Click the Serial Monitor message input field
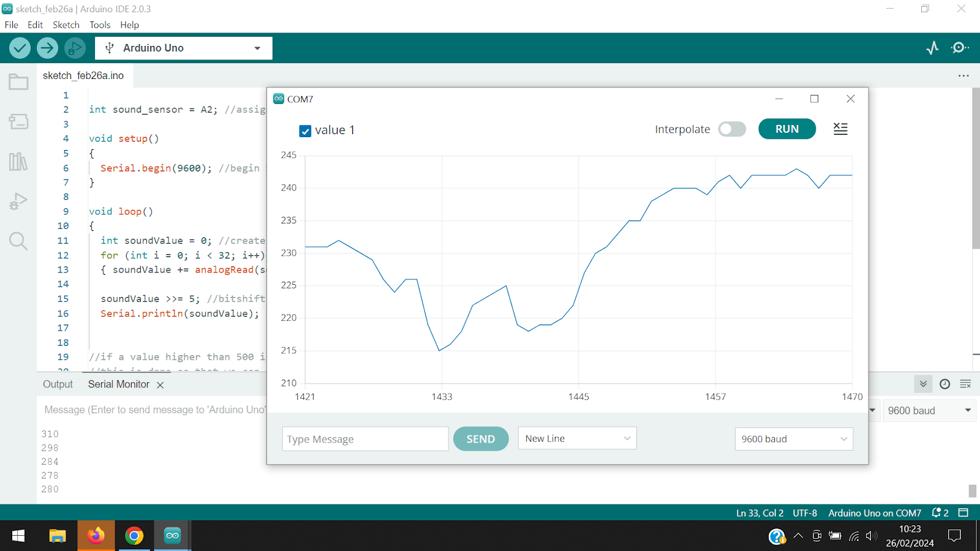Viewport: 980px width, 551px height. coord(154,410)
